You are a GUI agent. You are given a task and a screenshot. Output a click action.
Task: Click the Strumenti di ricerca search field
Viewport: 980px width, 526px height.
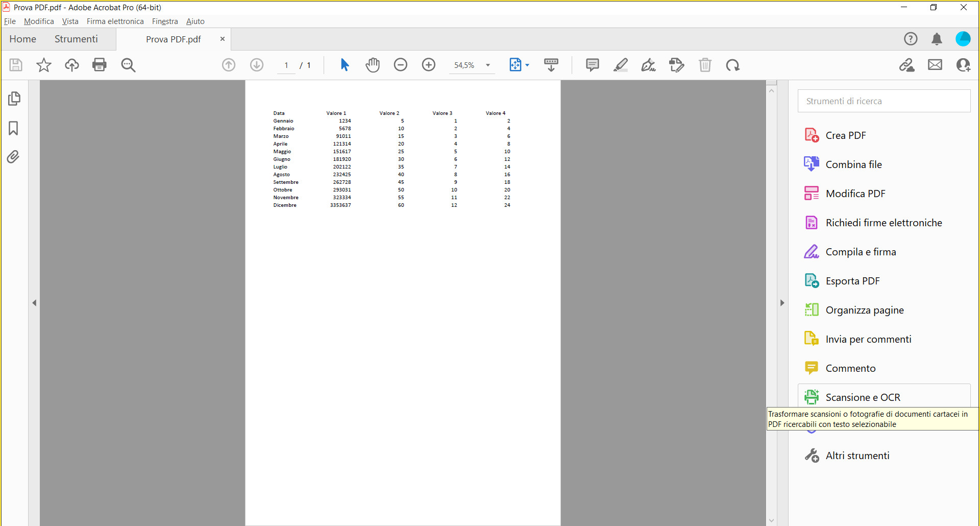884,101
